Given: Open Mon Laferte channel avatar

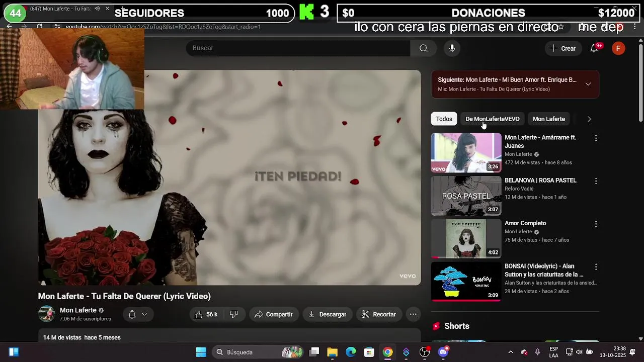Looking at the screenshot, I should pyautogui.click(x=46, y=314).
